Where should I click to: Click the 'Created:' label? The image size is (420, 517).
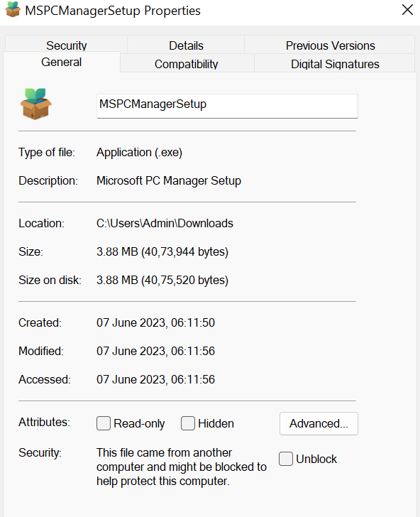tap(40, 322)
